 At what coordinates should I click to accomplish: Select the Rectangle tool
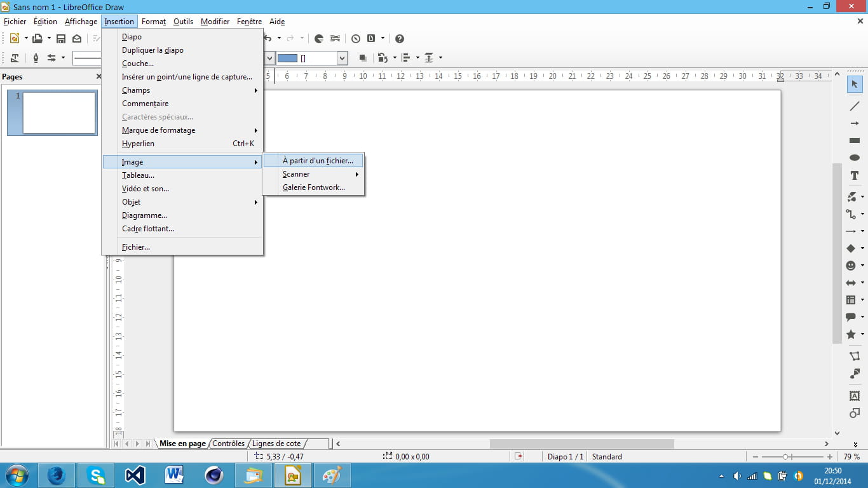click(x=855, y=140)
